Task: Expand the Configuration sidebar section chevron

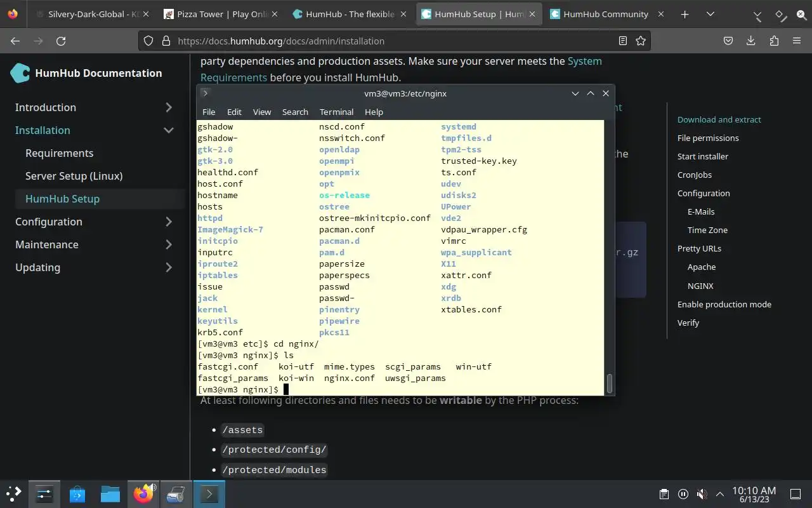Action: 169,222
